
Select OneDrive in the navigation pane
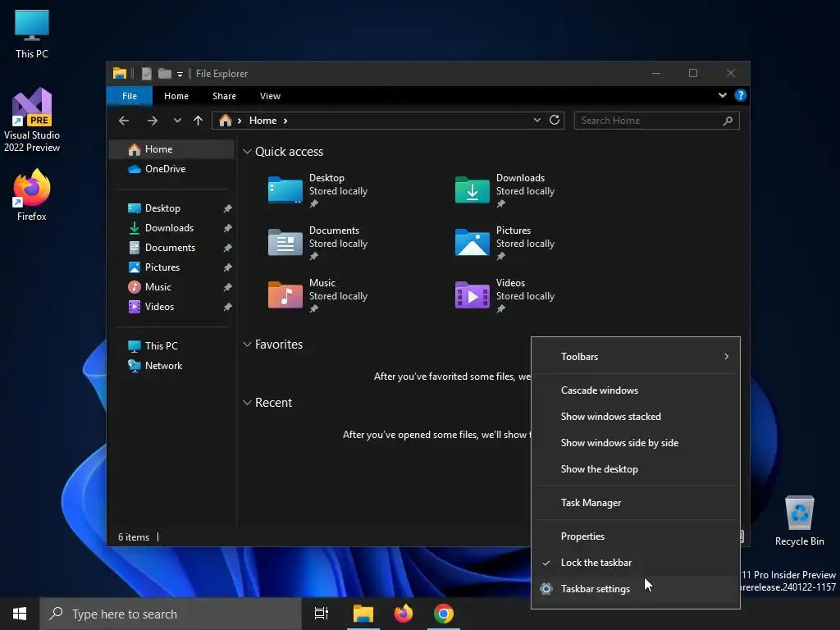point(171,169)
